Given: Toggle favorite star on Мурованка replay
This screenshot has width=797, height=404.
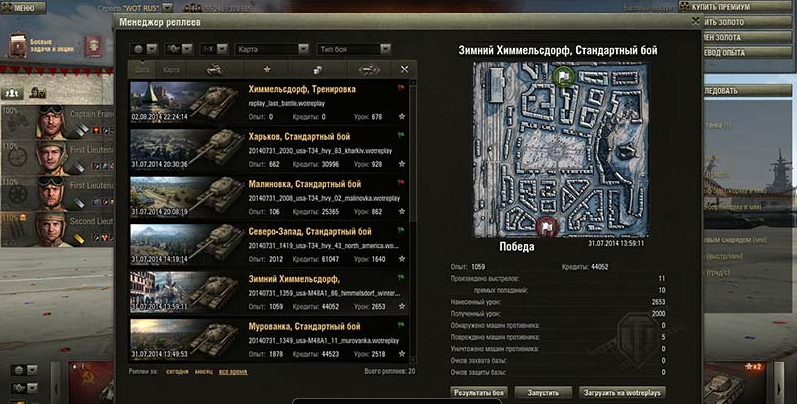Looking at the screenshot, I should (402, 354).
